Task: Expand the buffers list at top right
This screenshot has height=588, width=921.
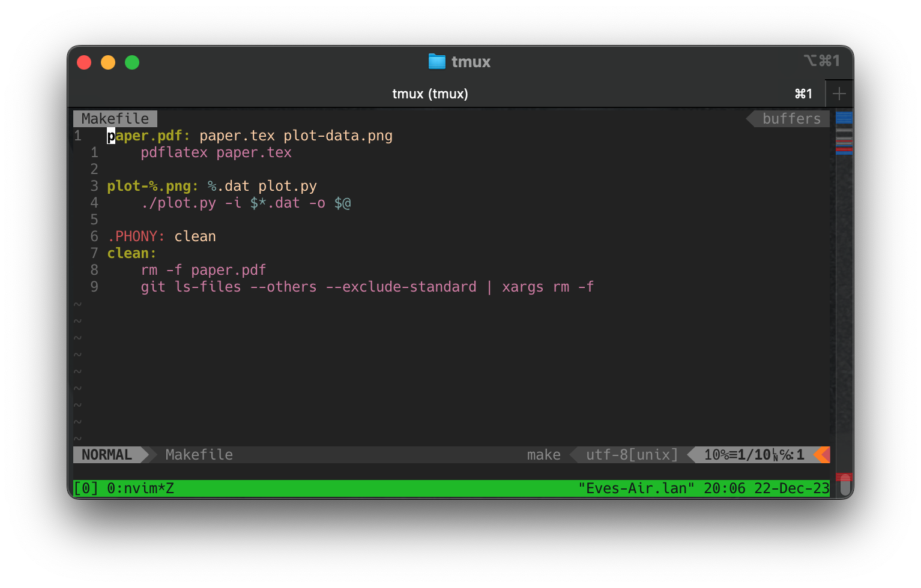Action: [x=791, y=118]
